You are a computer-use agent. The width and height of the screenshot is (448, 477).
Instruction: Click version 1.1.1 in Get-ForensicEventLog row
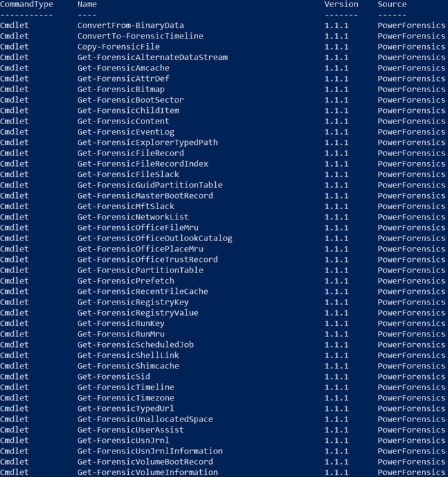pos(336,132)
